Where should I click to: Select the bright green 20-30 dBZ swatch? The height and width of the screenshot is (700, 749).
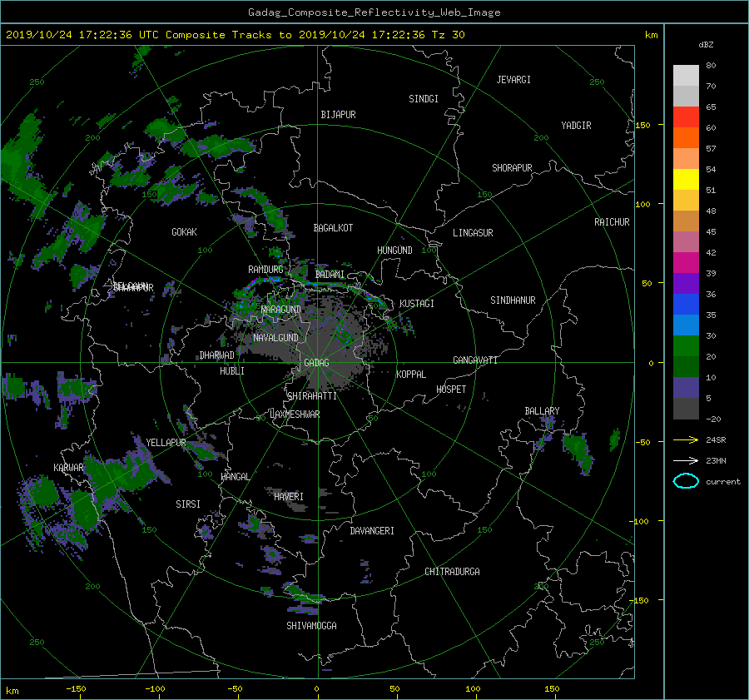(686, 346)
